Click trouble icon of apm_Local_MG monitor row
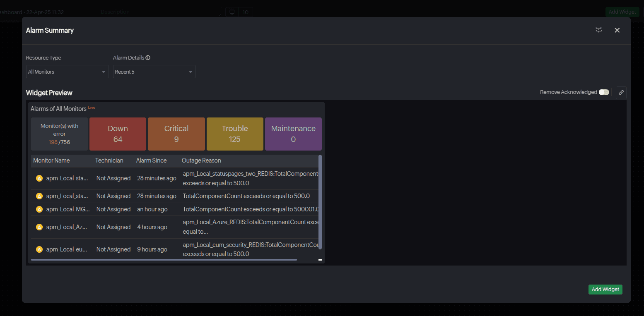 pos(39,209)
